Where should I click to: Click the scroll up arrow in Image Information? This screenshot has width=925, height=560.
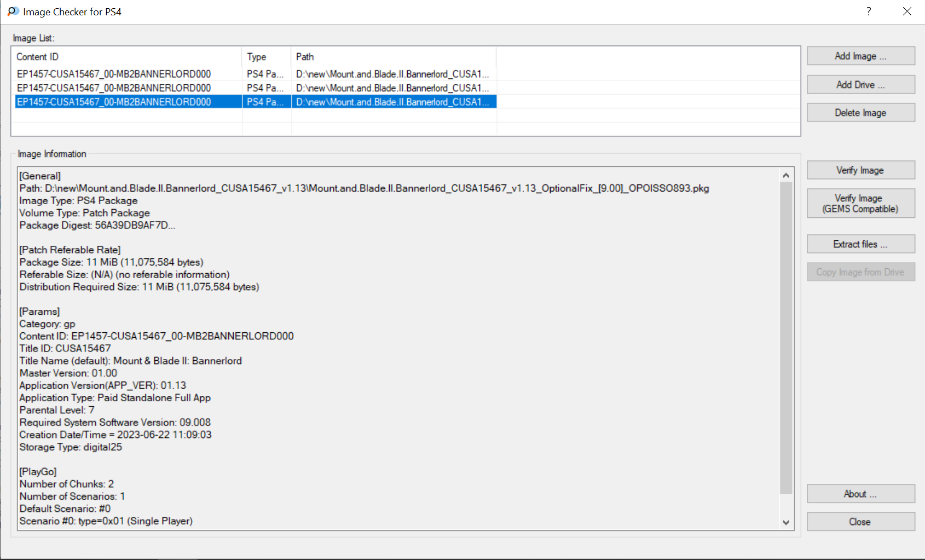pyautogui.click(x=786, y=175)
